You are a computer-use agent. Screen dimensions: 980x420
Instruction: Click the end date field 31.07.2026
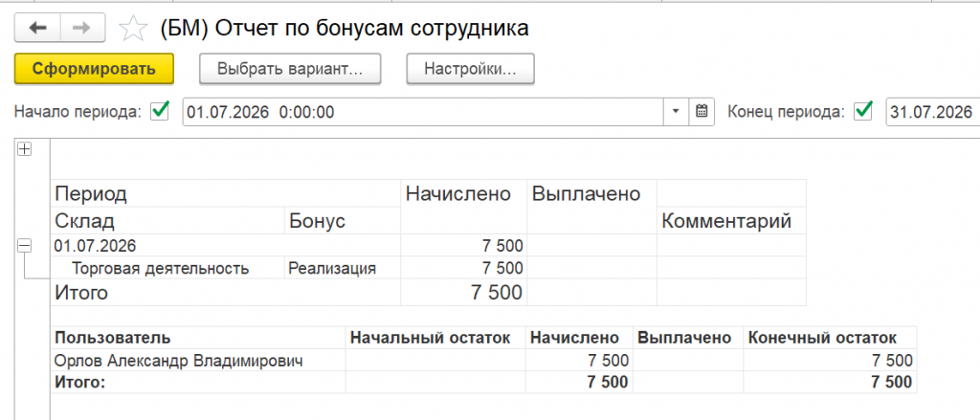933,112
